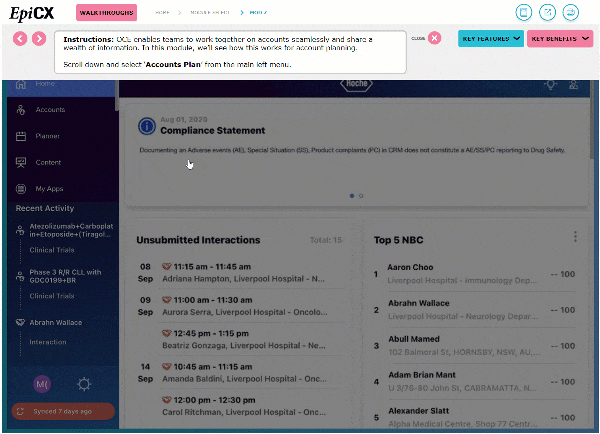Click the heart icon beside Abrahn Wallace
Image resolution: width=600 pixels, height=434 pixels.
click(x=20, y=323)
